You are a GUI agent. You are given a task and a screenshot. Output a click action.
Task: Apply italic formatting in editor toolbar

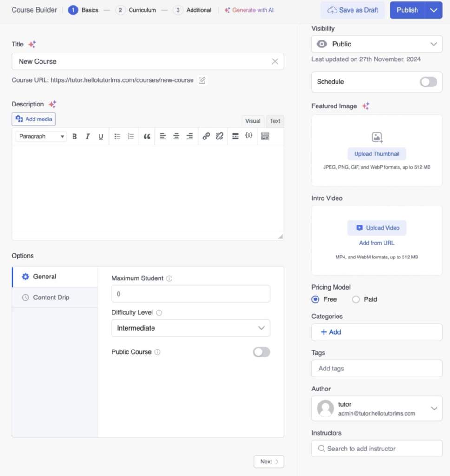87,136
